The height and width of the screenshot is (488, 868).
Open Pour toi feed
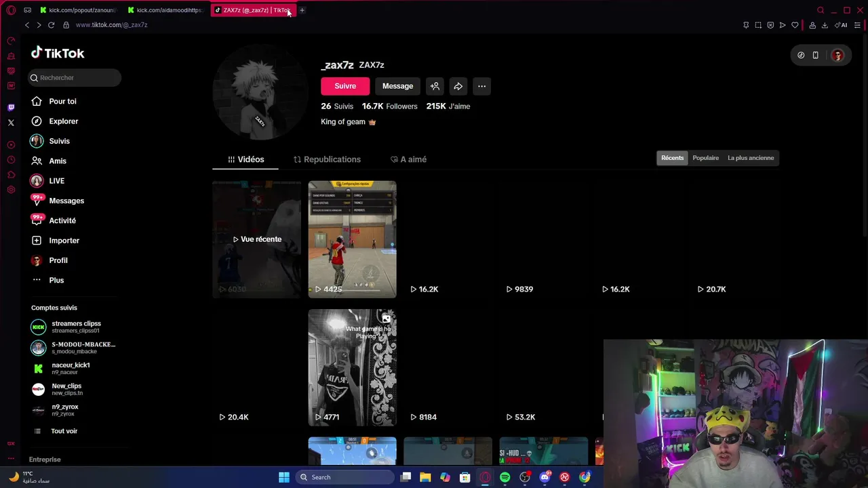62,101
